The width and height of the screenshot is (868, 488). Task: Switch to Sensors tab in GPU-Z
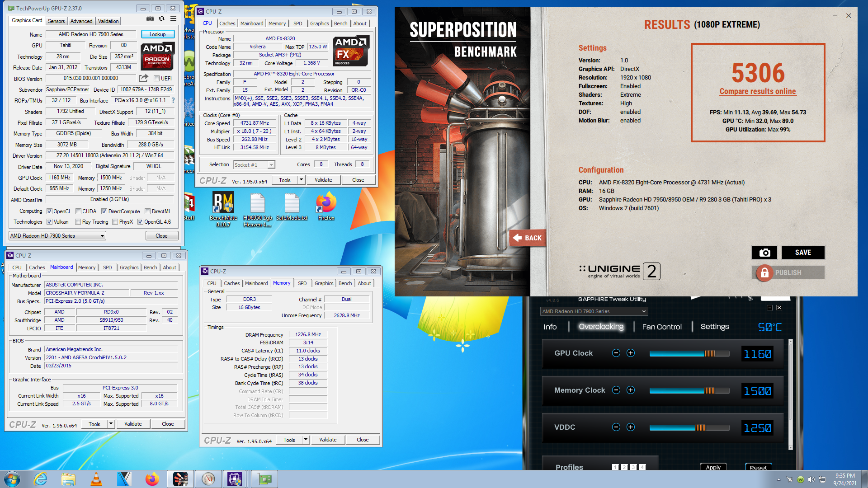pos(57,21)
